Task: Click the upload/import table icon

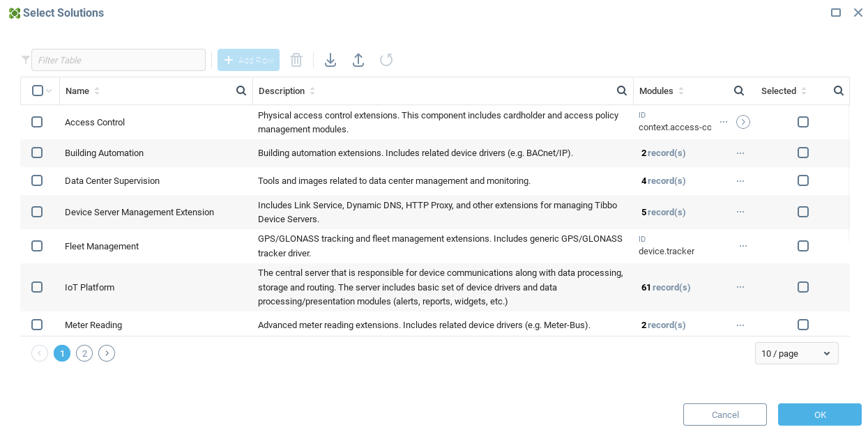Action: pyautogui.click(x=358, y=60)
